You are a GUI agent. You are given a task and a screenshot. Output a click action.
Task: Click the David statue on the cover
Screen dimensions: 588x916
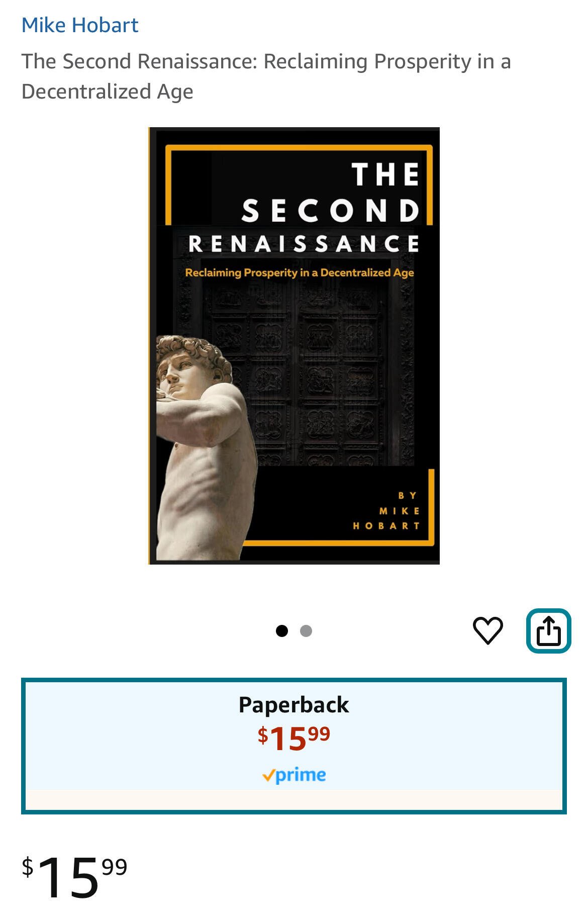click(x=205, y=447)
